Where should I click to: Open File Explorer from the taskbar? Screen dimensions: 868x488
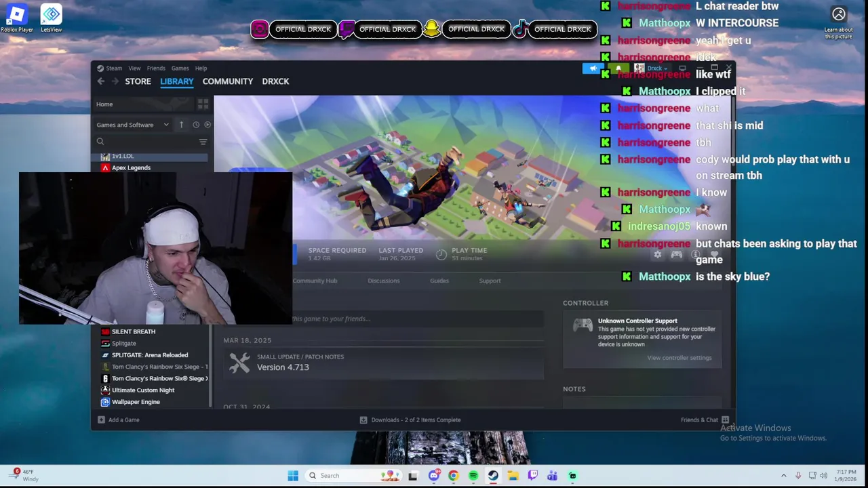click(513, 476)
